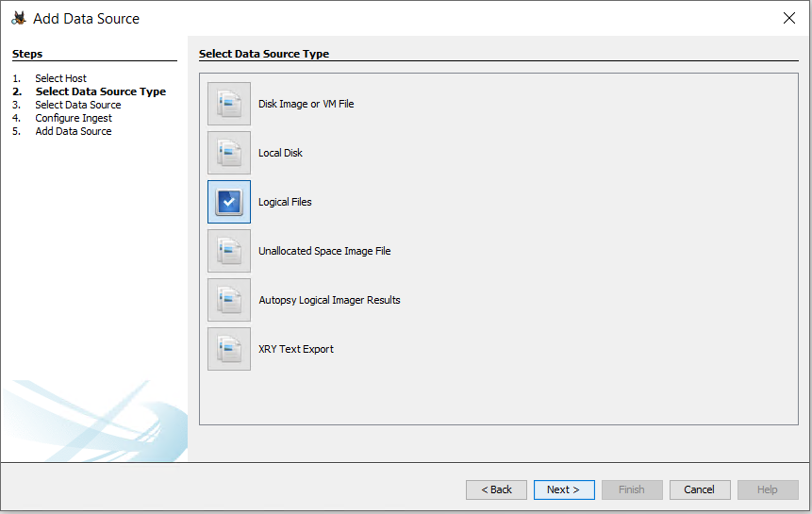
Task: Close the Add Data Source dialog
Action: 789,18
